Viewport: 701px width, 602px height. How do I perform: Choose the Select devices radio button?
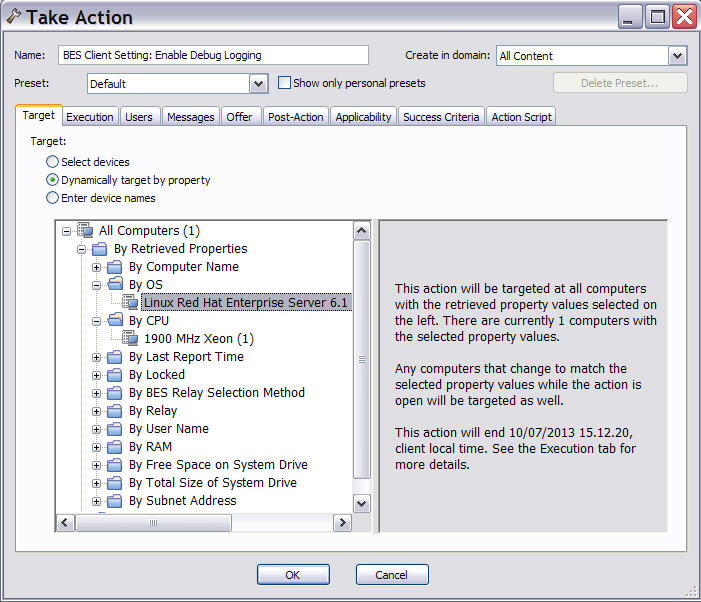52,162
